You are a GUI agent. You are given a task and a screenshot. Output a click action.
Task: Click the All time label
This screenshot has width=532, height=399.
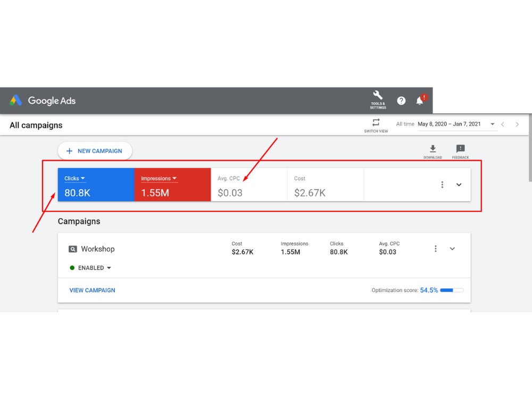(x=405, y=124)
